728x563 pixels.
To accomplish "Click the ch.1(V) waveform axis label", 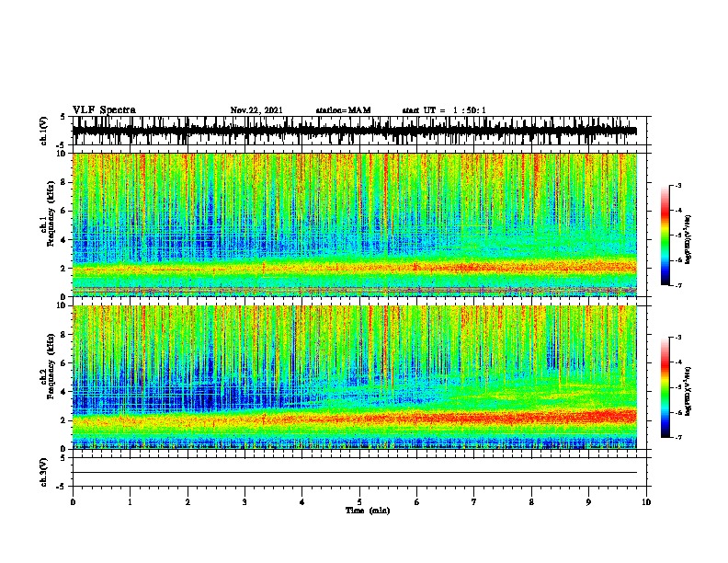I will click(x=43, y=131).
